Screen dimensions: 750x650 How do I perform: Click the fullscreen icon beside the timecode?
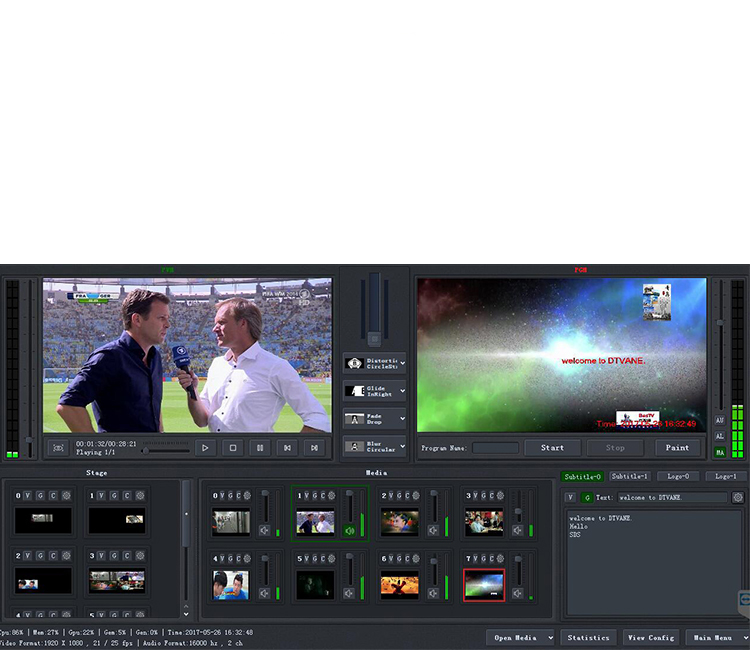(x=58, y=448)
